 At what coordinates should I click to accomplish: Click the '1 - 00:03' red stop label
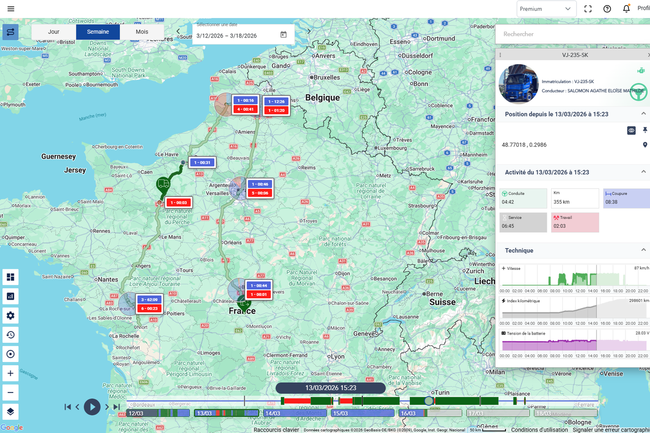click(x=179, y=203)
